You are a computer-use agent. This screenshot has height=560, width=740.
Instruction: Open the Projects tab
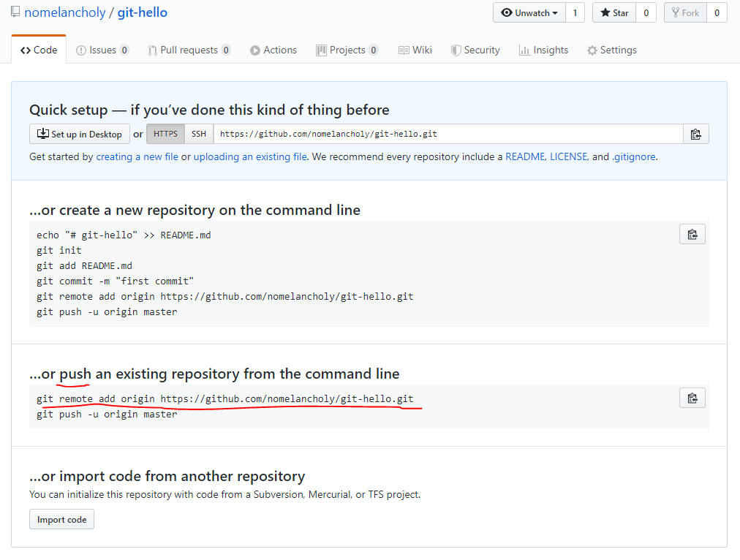pyautogui.click(x=347, y=50)
